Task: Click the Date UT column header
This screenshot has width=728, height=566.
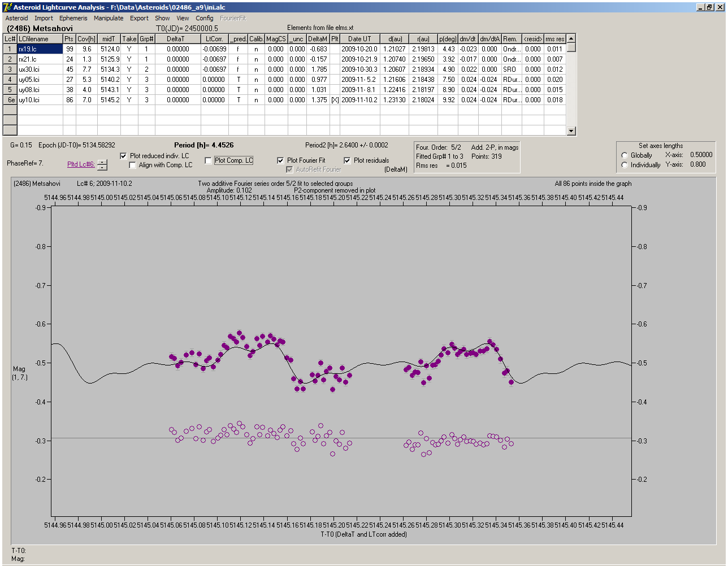Action: 359,39
